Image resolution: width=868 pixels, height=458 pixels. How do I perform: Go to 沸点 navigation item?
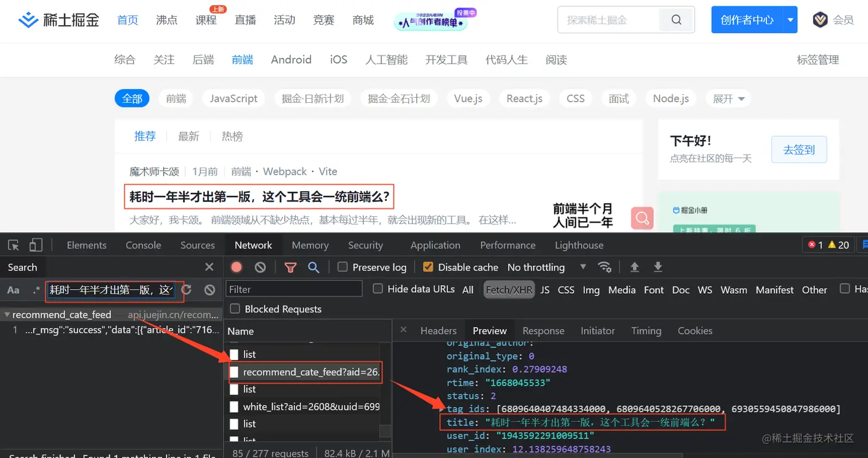[166, 20]
